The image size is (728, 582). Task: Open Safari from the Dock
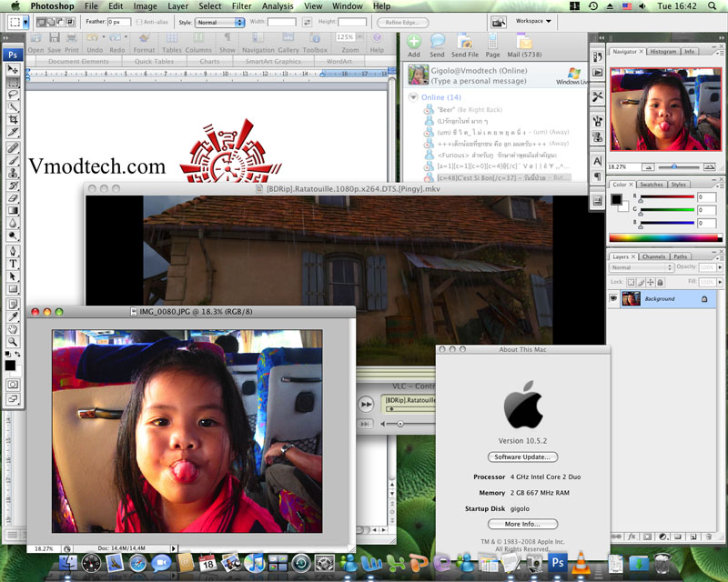click(x=138, y=563)
